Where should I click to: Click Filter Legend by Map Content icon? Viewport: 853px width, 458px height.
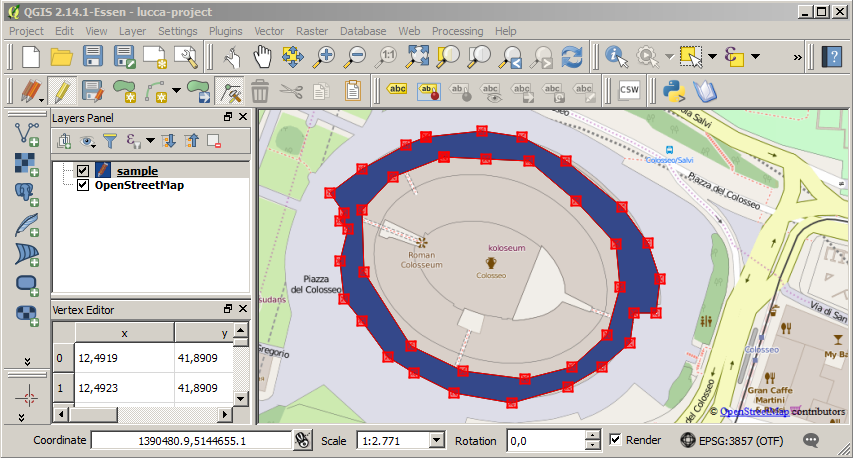pyautogui.click(x=110, y=141)
